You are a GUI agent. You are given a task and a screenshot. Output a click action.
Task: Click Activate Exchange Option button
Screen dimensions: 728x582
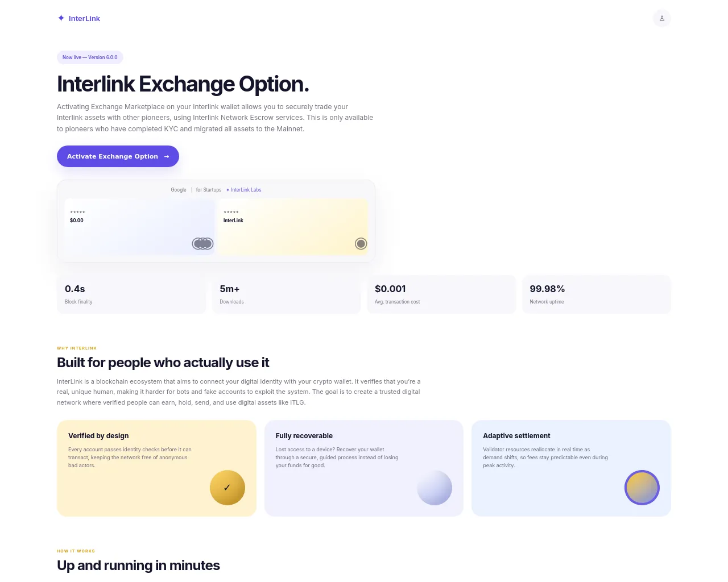coord(118,156)
